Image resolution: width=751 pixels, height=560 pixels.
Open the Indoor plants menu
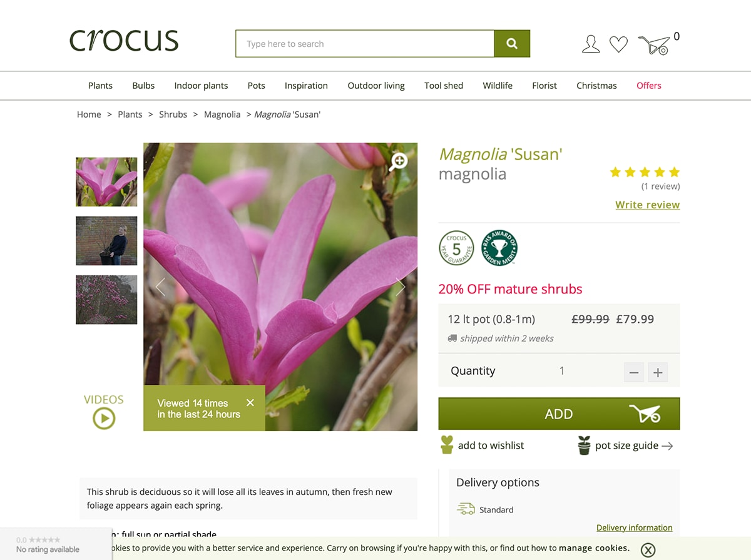click(x=201, y=86)
